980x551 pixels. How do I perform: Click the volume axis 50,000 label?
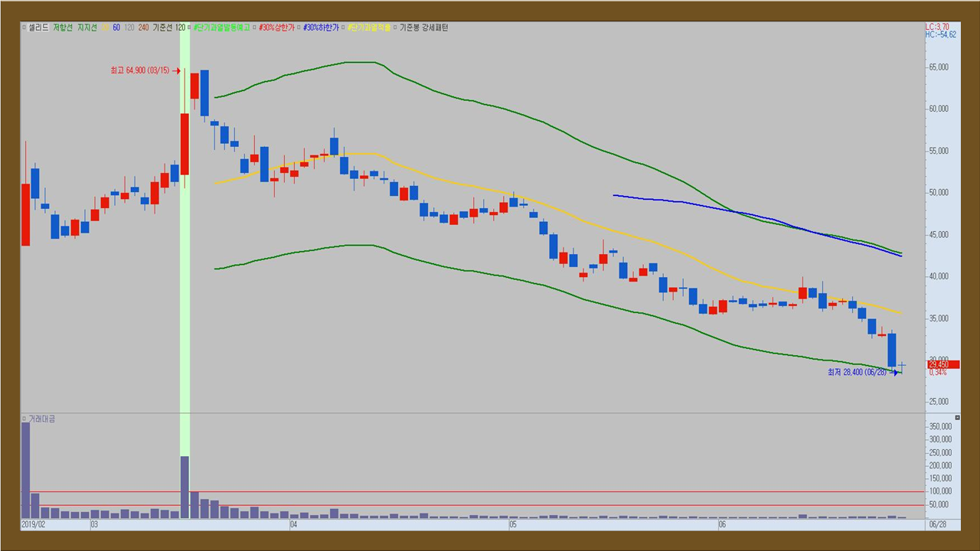tap(939, 504)
